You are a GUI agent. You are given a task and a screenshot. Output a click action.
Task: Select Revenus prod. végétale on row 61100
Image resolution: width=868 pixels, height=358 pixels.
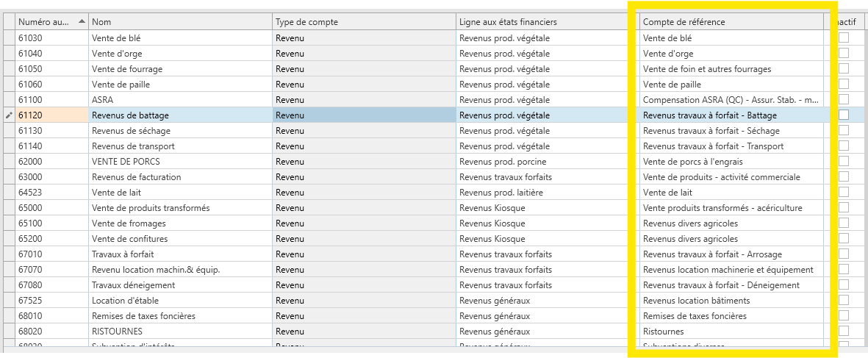point(548,100)
